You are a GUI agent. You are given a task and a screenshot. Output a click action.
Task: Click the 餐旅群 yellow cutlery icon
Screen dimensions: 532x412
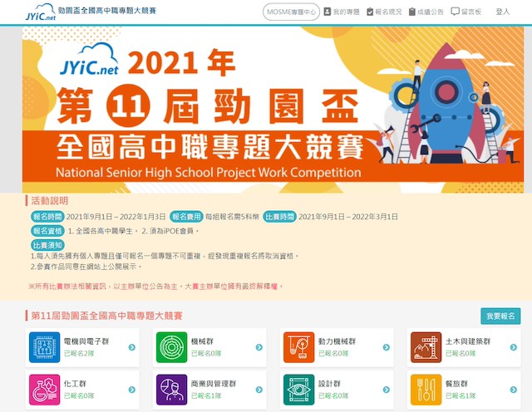pyautogui.click(x=426, y=390)
